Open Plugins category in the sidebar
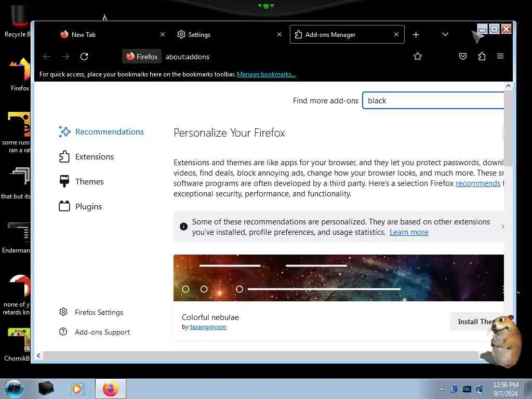 click(x=81, y=206)
